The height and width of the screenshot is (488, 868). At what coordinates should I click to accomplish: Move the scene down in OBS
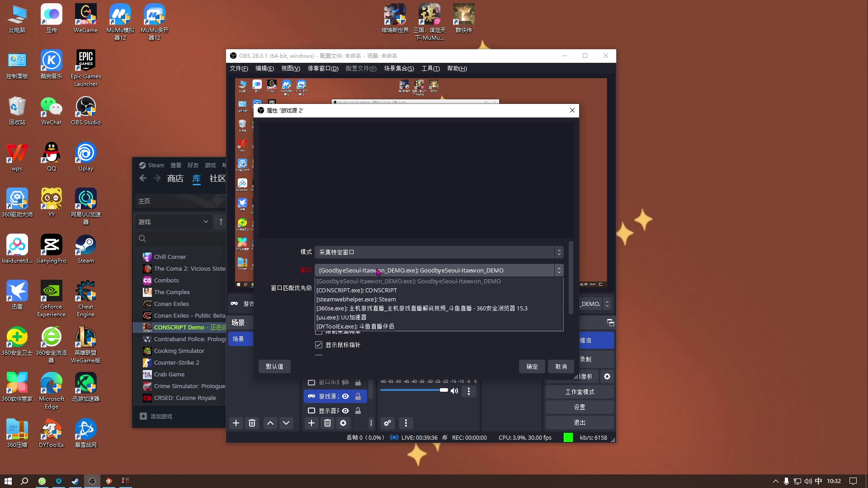286,423
